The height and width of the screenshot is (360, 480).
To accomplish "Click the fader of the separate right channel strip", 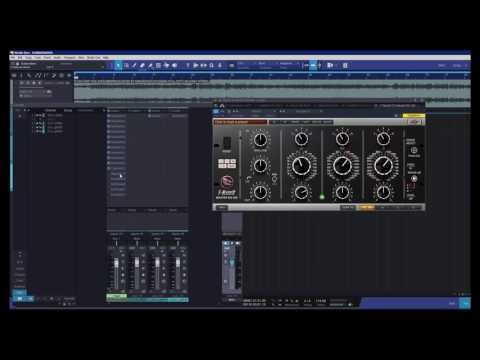I will tap(231, 263).
